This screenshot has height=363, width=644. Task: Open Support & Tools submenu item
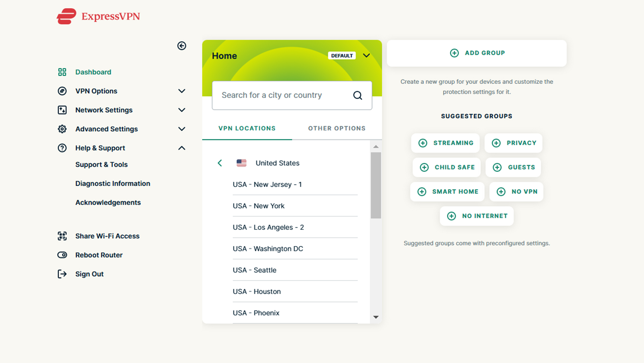pos(101,164)
